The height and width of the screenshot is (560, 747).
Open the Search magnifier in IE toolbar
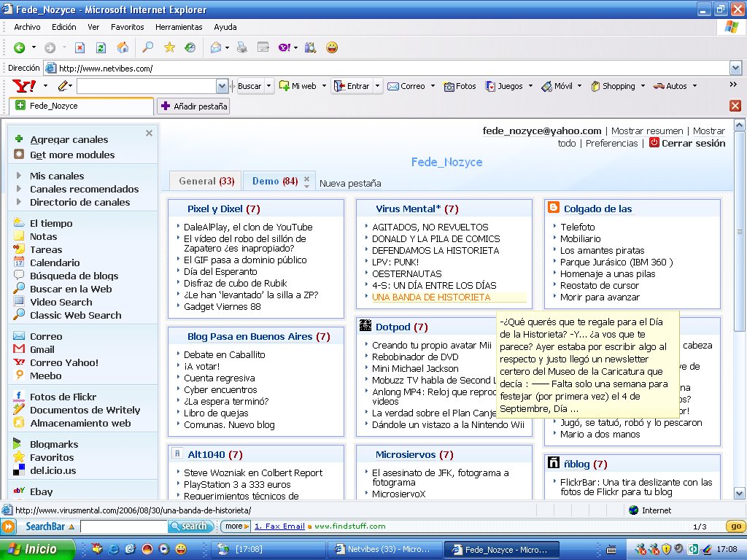147,47
